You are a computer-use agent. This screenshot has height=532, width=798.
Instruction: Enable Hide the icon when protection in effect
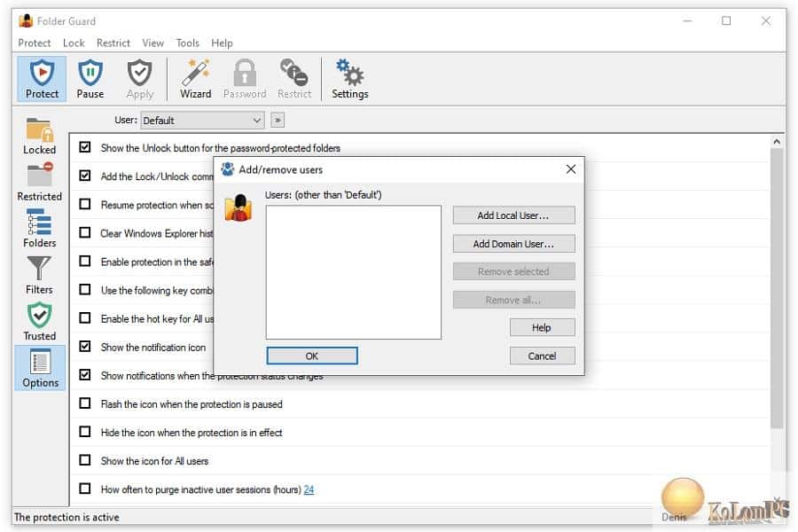point(85,432)
